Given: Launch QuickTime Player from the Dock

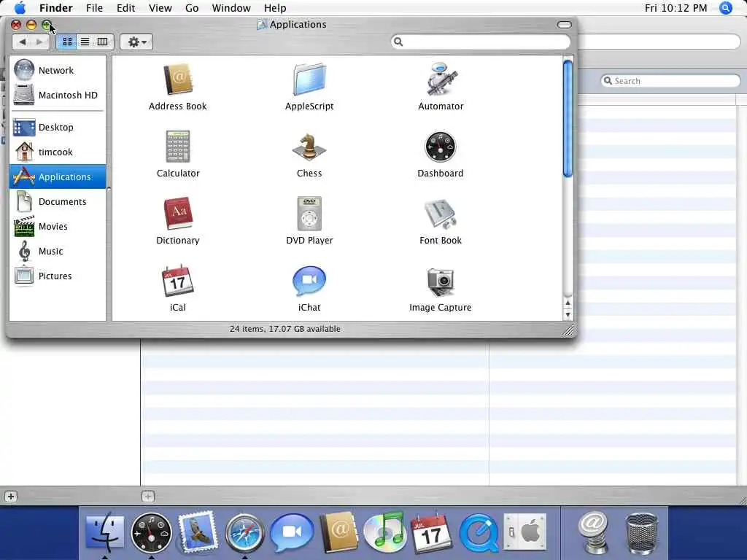Looking at the screenshot, I should [x=479, y=532].
